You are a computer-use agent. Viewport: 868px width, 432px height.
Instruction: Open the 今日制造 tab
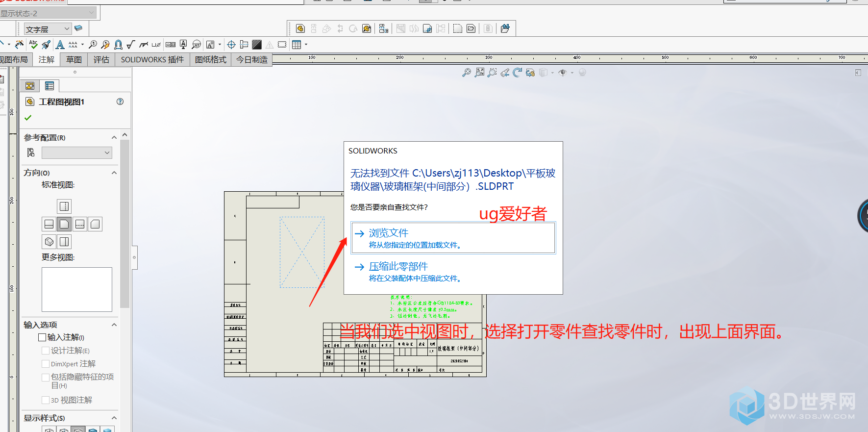252,60
